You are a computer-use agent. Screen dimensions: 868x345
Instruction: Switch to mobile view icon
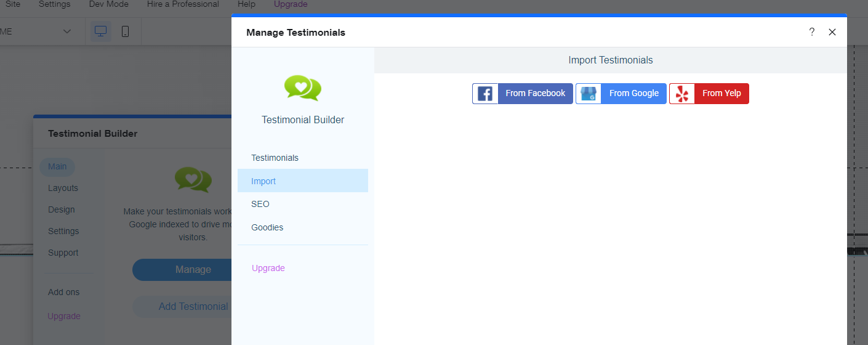point(125,31)
